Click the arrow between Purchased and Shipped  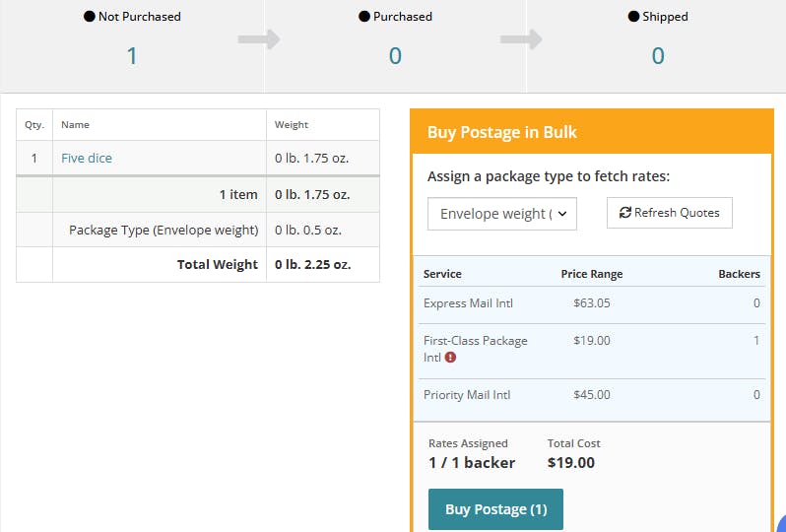click(521, 39)
